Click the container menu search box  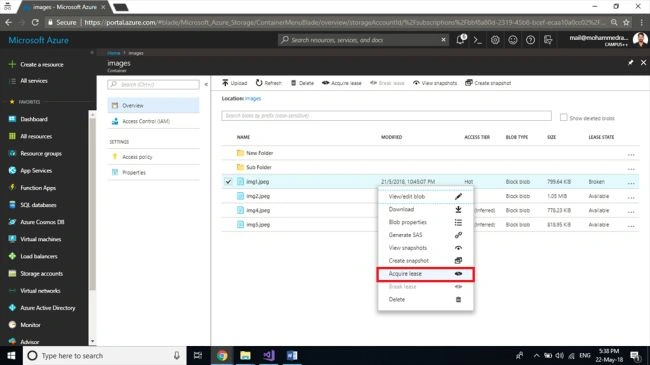[153, 84]
